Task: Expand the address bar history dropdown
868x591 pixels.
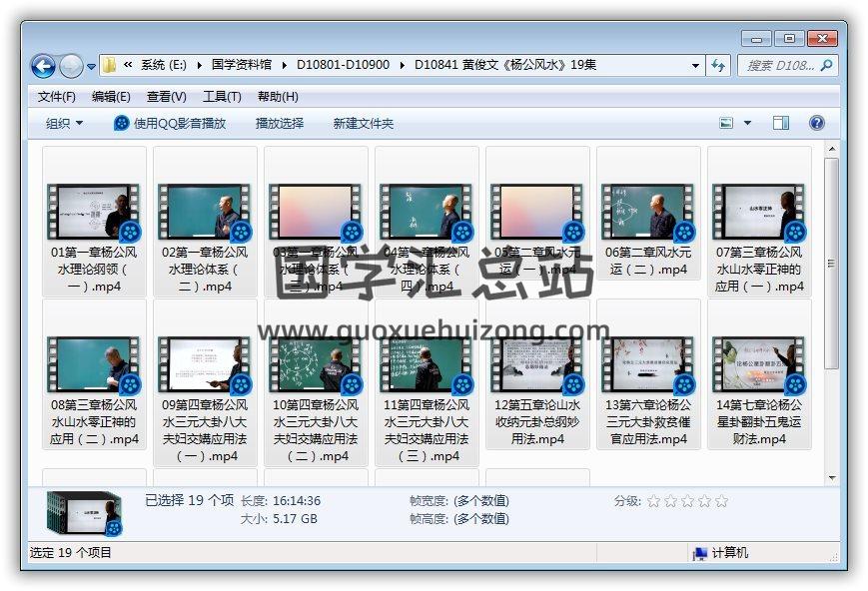Action: [696, 66]
